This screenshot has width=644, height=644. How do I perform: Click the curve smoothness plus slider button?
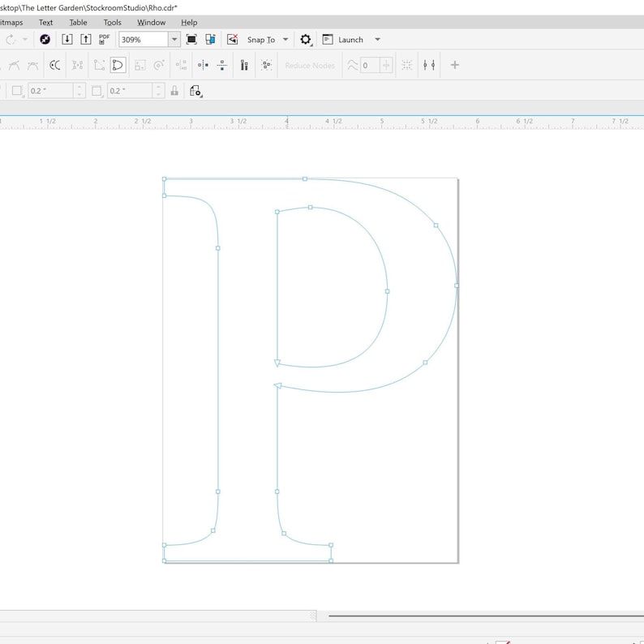(386, 66)
